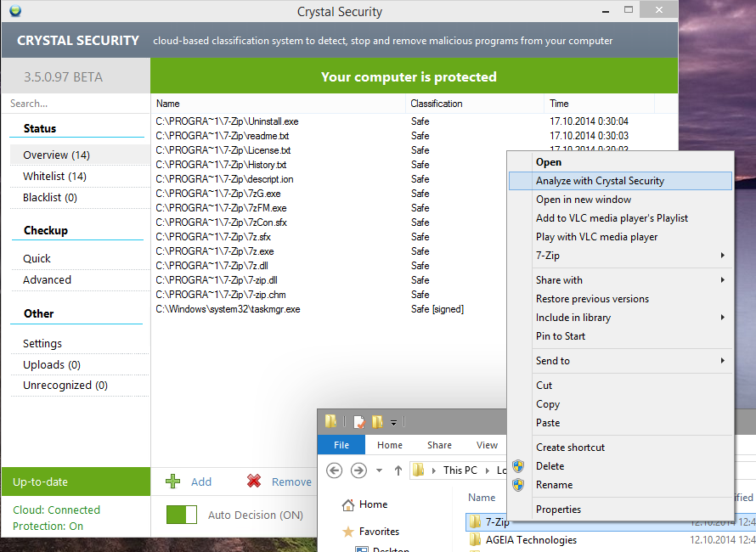Select Open in the context menu
Image resolution: width=756 pixels, height=552 pixels.
pos(620,162)
